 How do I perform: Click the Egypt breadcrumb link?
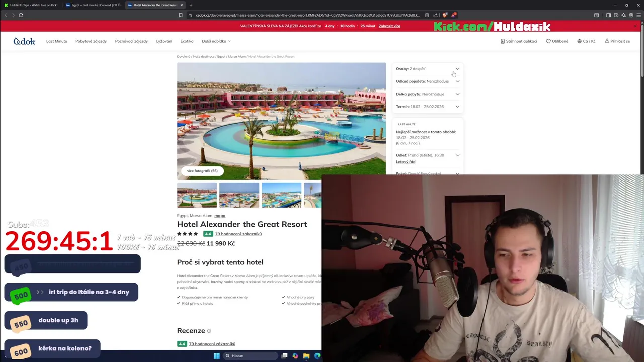[221, 56]
